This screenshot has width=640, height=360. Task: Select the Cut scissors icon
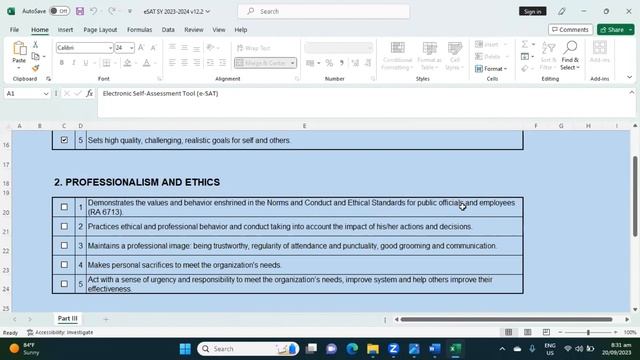36,44
